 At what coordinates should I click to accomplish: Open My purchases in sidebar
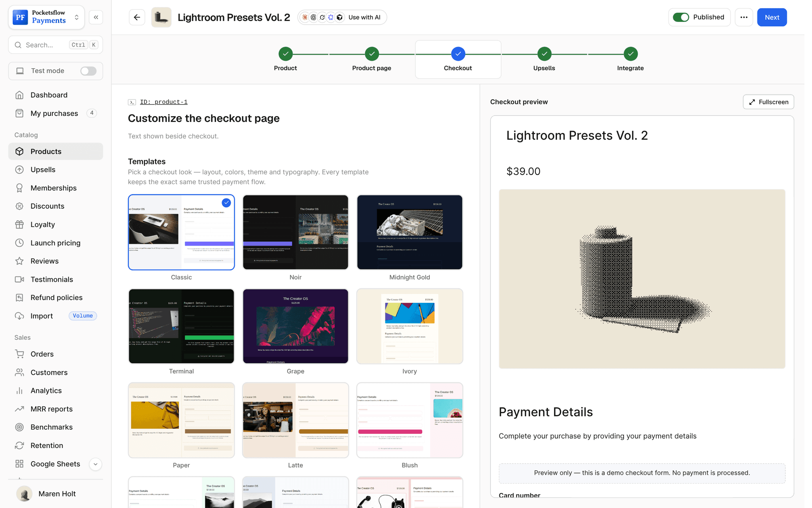coord(56,113)
